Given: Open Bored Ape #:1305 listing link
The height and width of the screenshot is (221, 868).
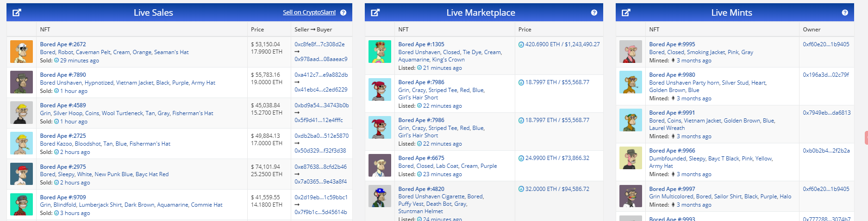Looking at the screenshot, I should [421, 44].
